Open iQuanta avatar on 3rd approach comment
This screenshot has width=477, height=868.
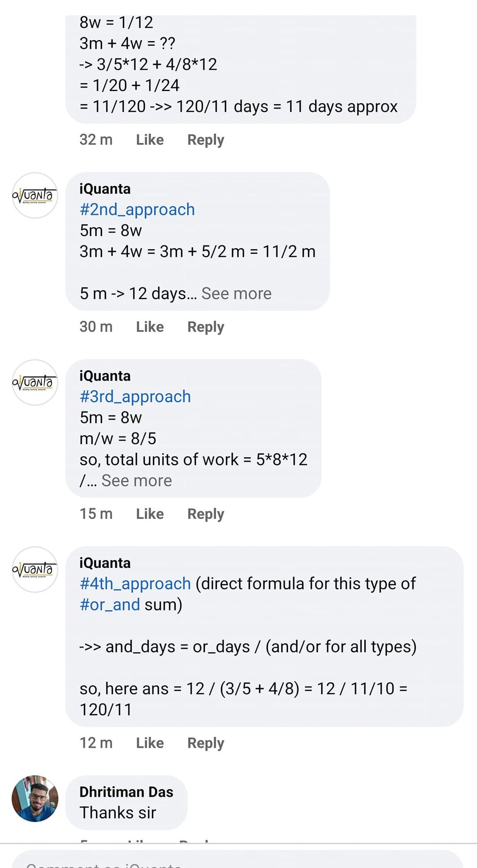coord(35,382)
